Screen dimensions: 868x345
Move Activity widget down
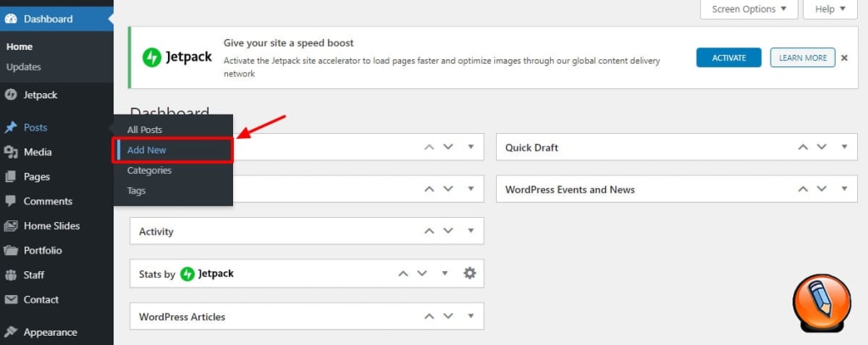coord(448,231)
